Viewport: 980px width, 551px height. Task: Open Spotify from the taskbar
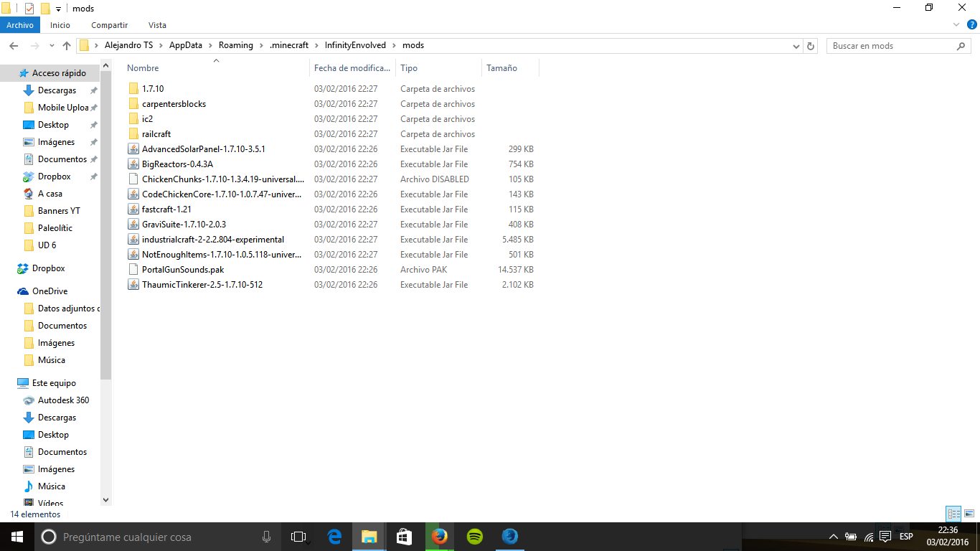(474, 537)
